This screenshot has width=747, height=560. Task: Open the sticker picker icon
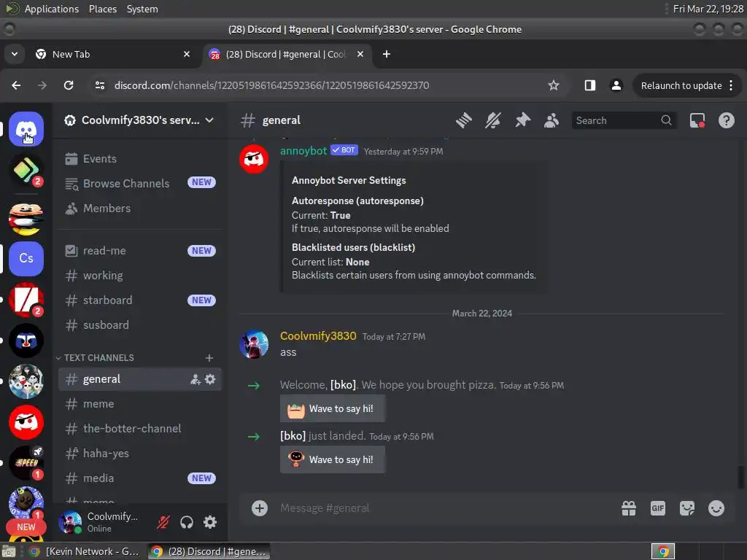click(x=687, y=508)
